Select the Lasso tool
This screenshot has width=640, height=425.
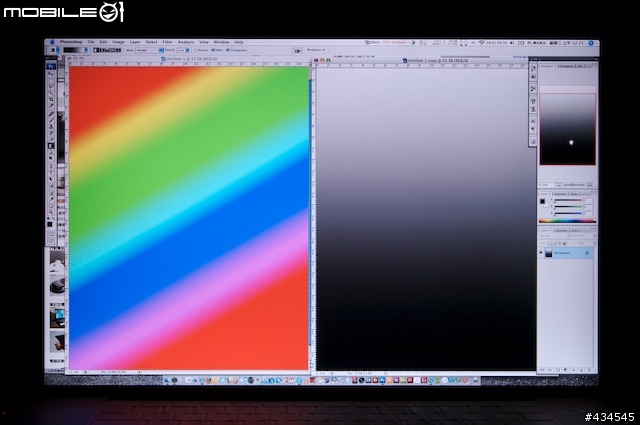[51, 86]
